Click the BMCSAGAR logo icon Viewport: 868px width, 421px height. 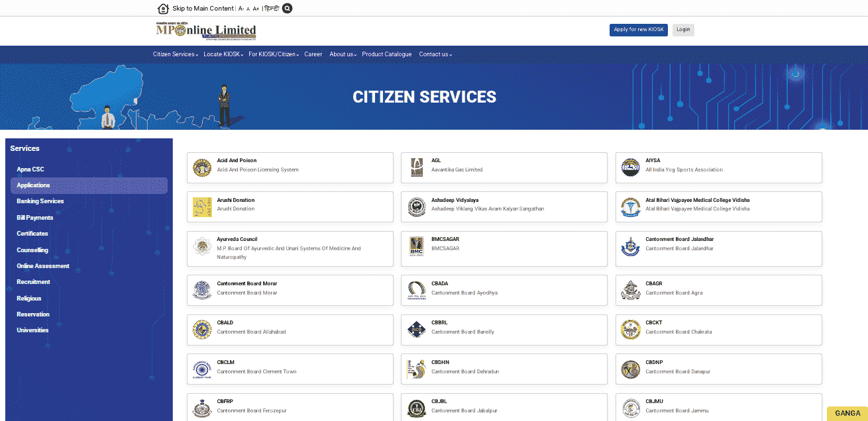coord(416,247)
